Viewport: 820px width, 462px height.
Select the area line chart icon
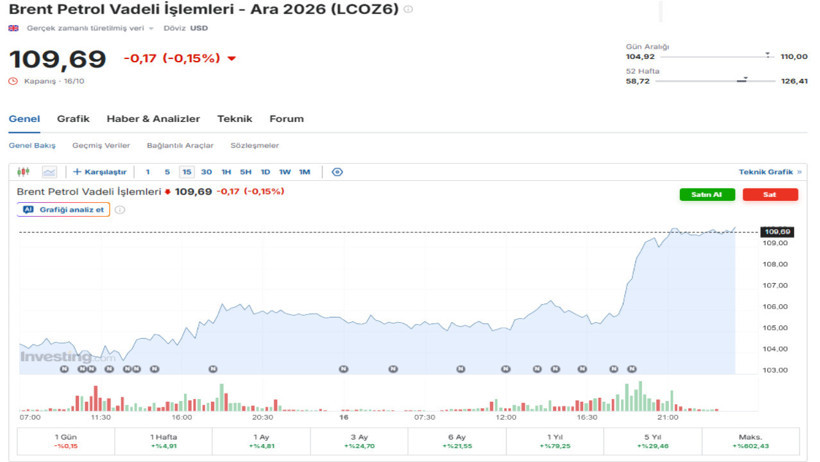49,172
